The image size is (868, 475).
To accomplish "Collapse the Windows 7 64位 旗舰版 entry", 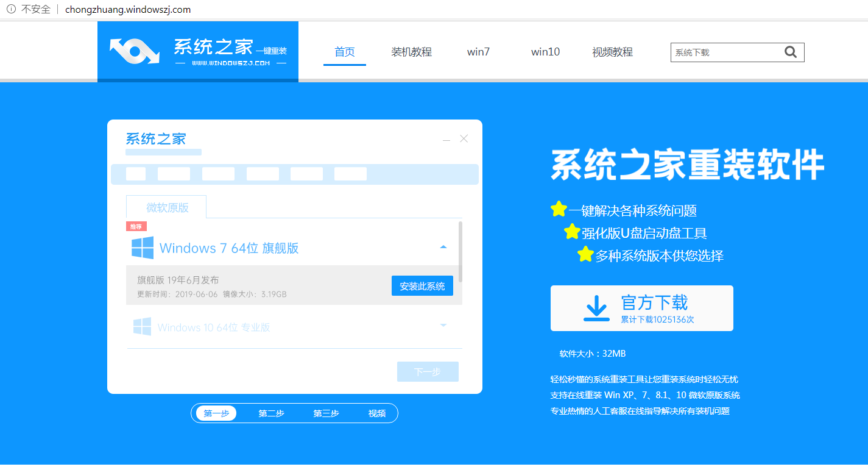I will 443,247.
